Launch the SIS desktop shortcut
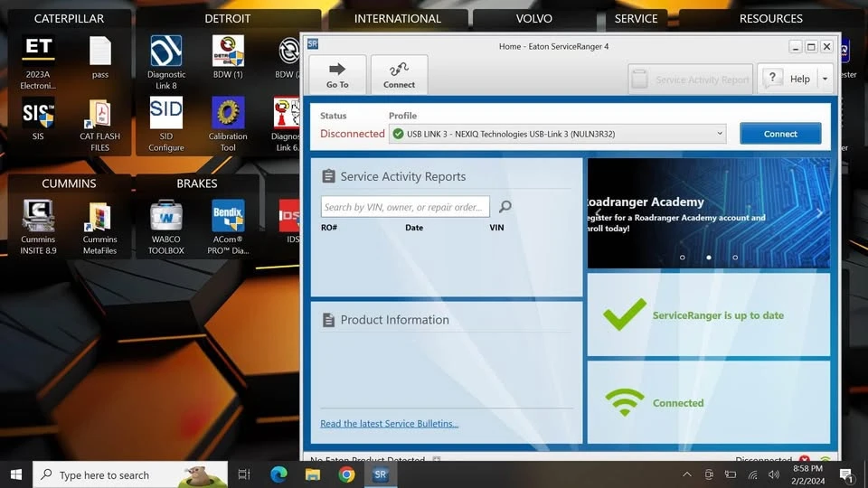 tap(38, 118)
